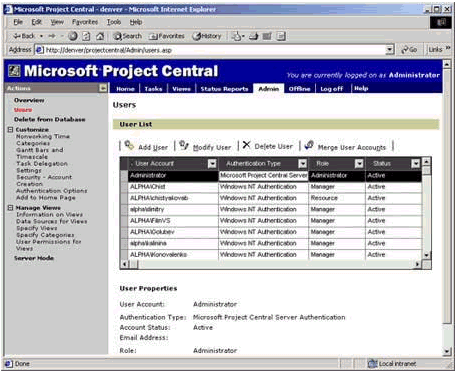Open the Search pane

click(127, 36)
